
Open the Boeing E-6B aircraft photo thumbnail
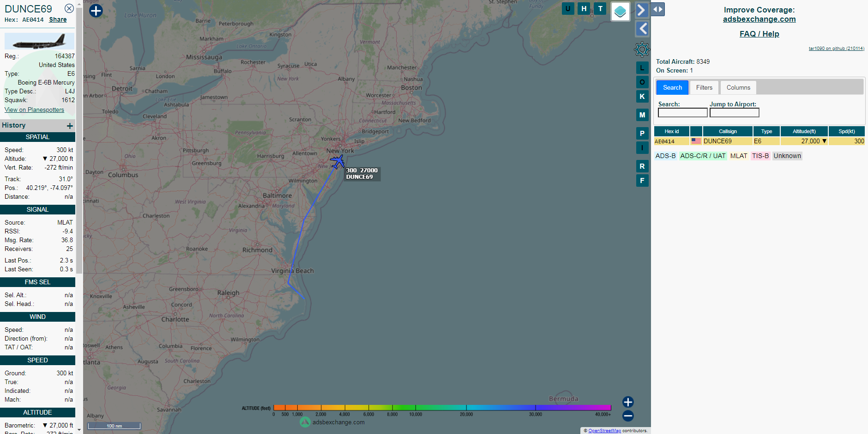(39, 41)
